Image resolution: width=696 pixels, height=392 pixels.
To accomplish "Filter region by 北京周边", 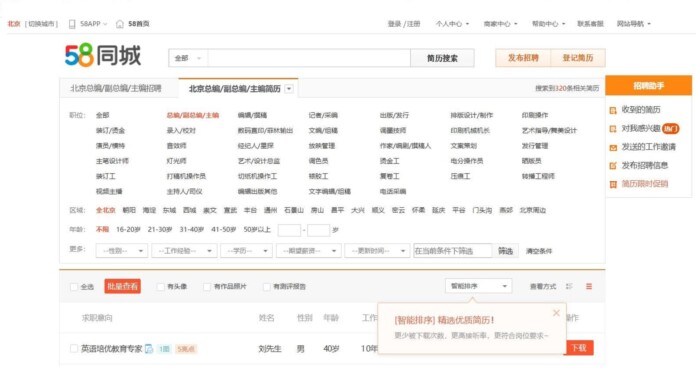I will point(533,210).
